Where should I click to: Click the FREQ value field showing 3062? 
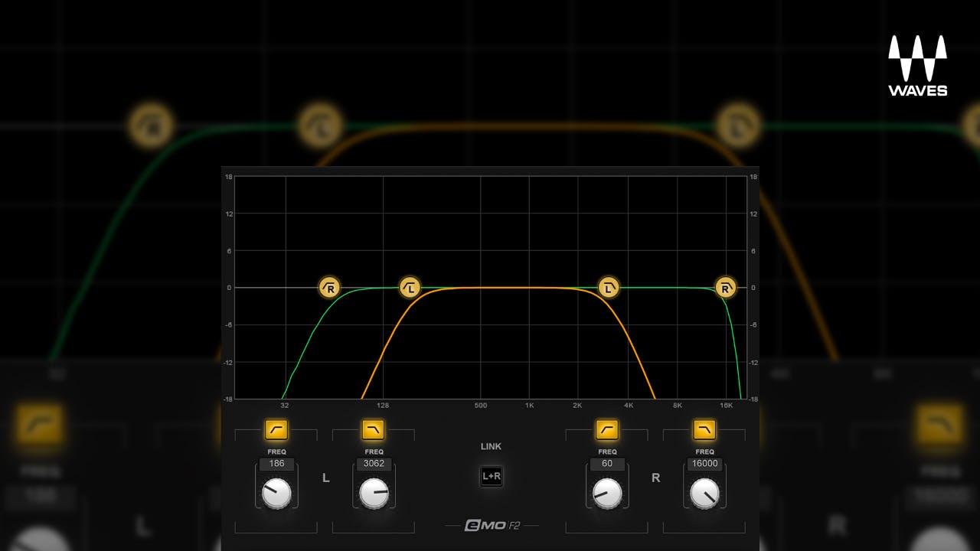point(374,464)
